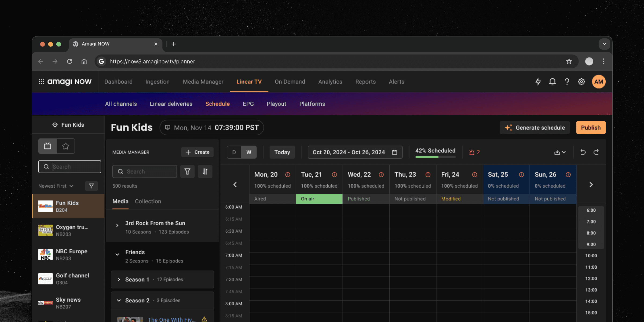Open the notifications bell icon
Image resolution: width=644 pixels, height=322 pixels.
(x=552, y=82)
